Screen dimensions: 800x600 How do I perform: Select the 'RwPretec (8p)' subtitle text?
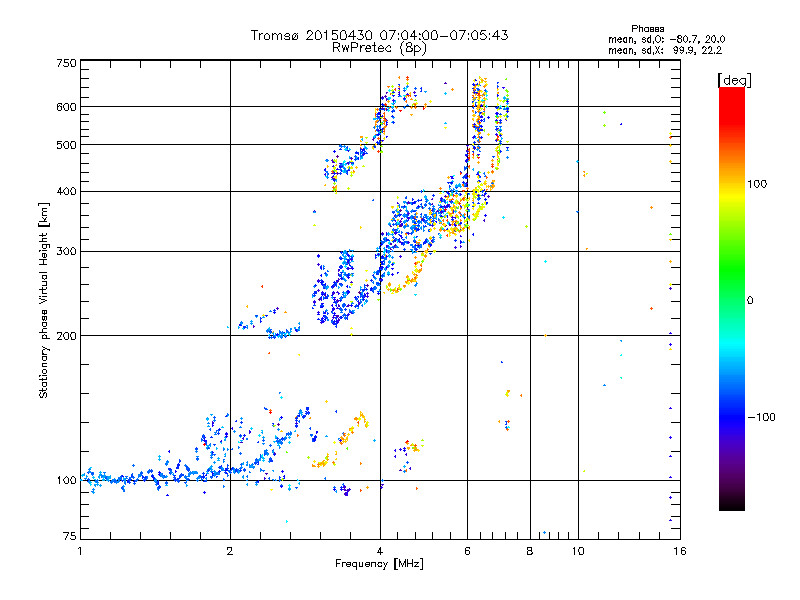(379, 48)
